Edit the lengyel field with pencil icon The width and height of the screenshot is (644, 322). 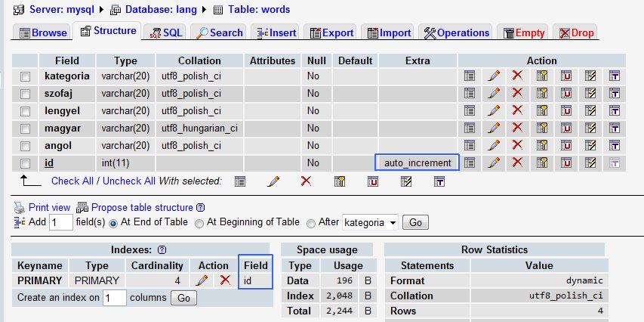click(x=493, y=110)
